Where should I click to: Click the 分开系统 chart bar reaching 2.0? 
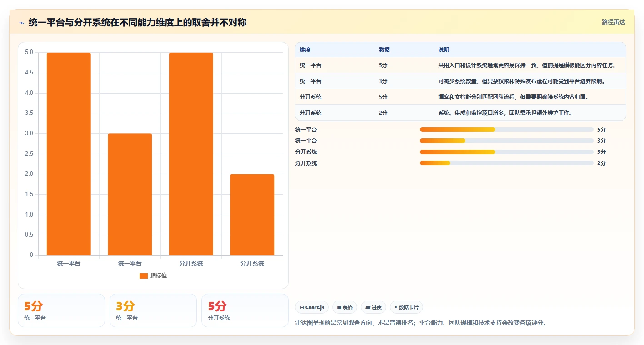[x=252, y=215]
